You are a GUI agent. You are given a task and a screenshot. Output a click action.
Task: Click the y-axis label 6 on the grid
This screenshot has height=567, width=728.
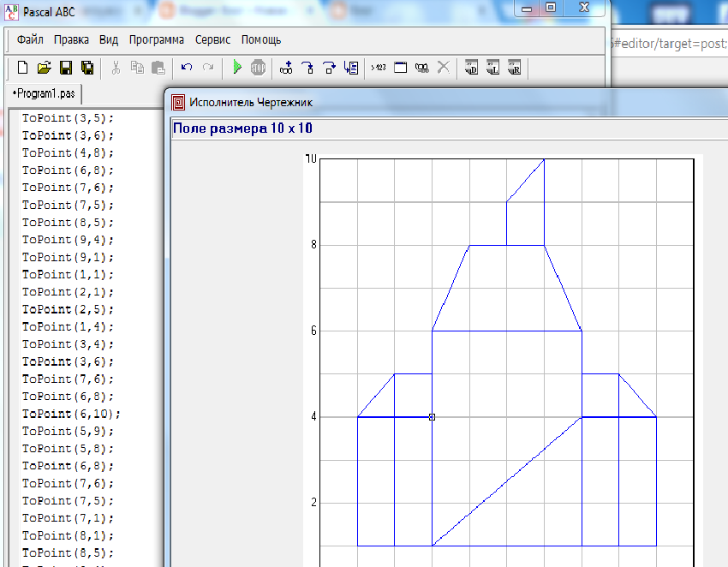pyautogui.click(x=313, y=331)
